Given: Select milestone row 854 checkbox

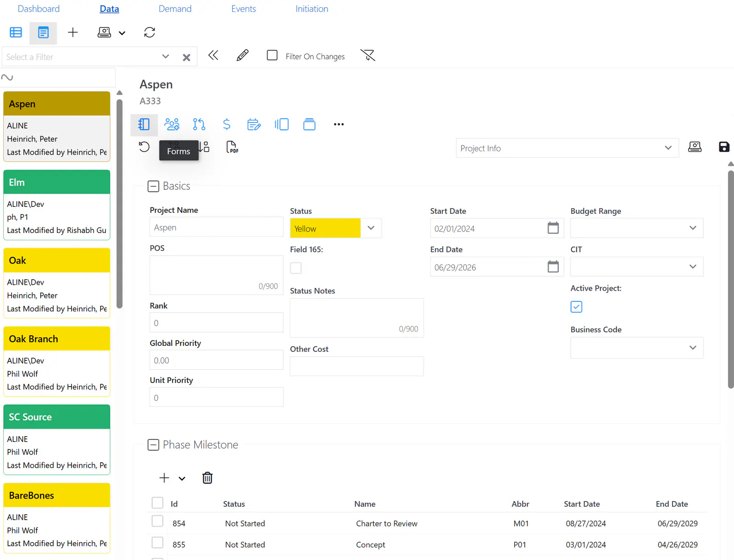Looking at the screenshot, I should [x=157, y=521].
